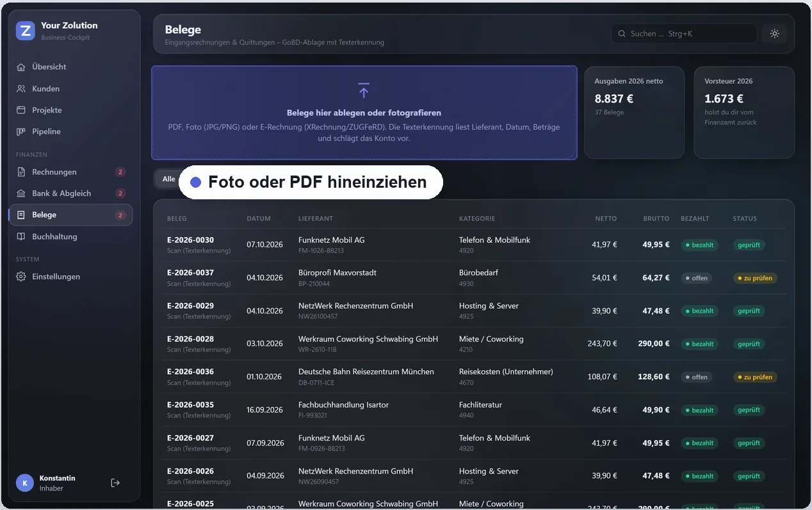The height and width of the screenshot is (510, 812).
Task: Open Bank & Abgleich section
Action: click(70, 193)
